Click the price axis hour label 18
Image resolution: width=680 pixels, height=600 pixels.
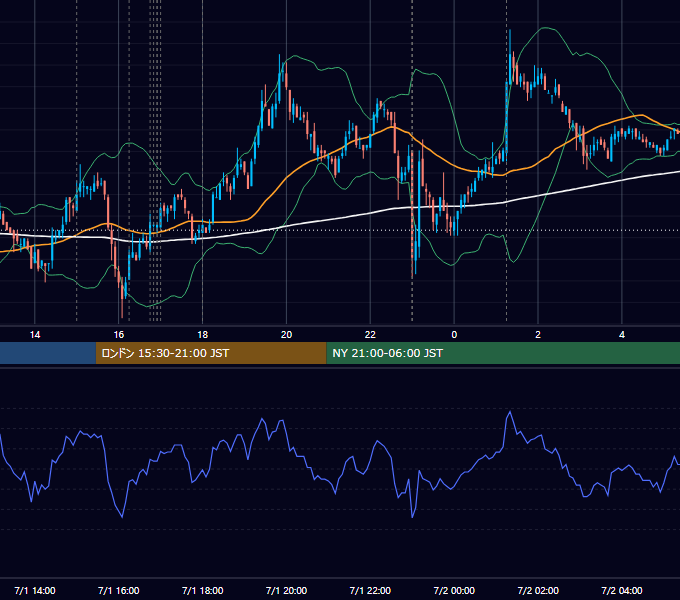203,335
